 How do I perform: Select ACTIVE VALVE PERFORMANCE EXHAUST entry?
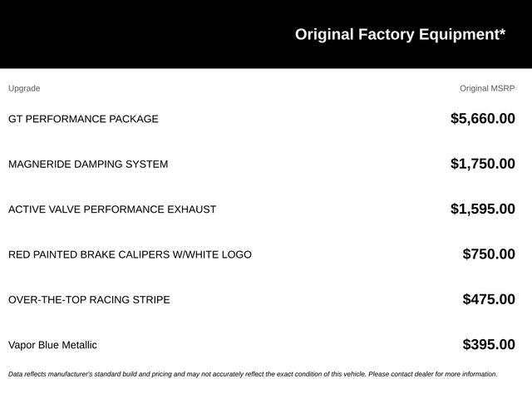[x=112, y=209]
